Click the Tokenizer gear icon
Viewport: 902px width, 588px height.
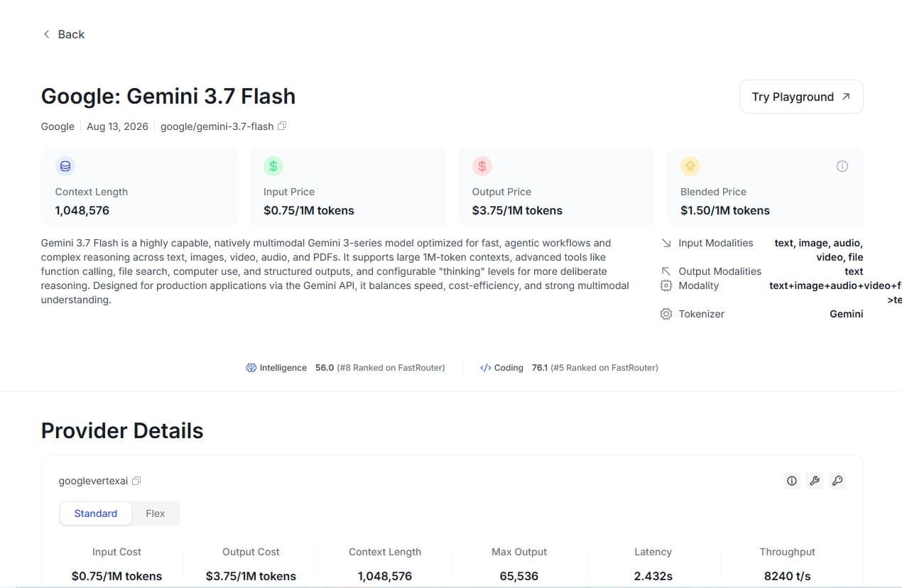666,314
